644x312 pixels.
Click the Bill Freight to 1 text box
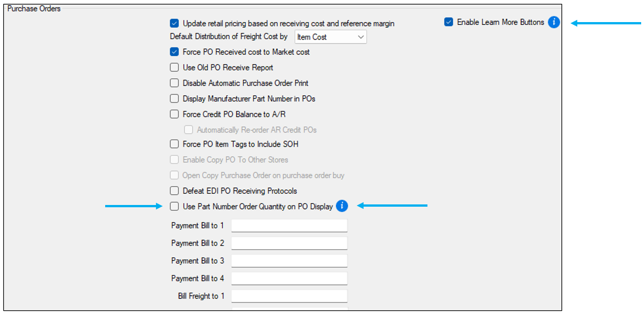coord(289,296)
